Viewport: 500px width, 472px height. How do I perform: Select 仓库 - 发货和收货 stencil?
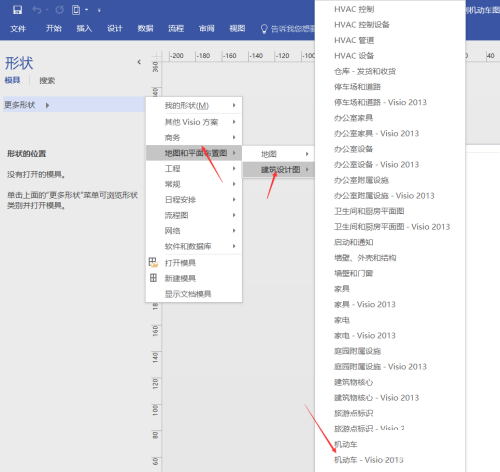(x=365, y=71)
